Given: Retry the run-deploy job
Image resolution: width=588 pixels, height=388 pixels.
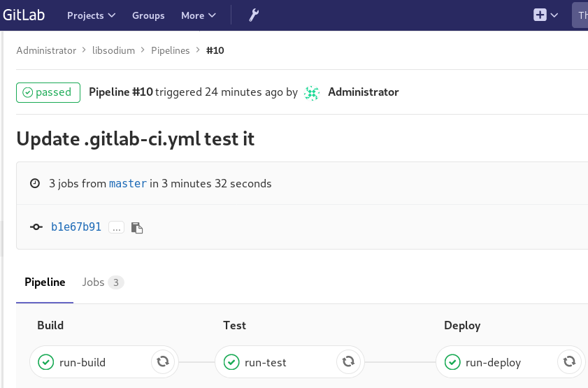Looking at the screenshot, I should pos(569,361).
